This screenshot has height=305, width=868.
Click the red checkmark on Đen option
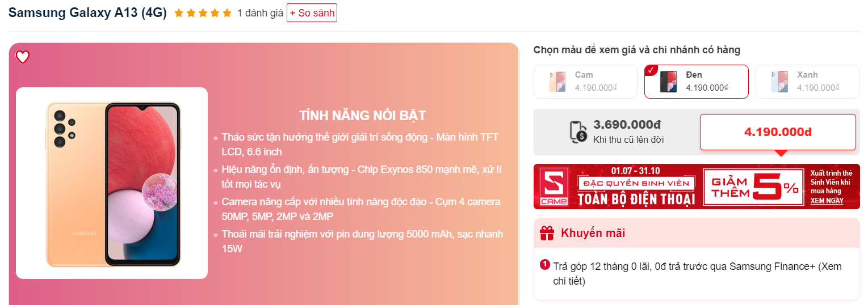651,70
